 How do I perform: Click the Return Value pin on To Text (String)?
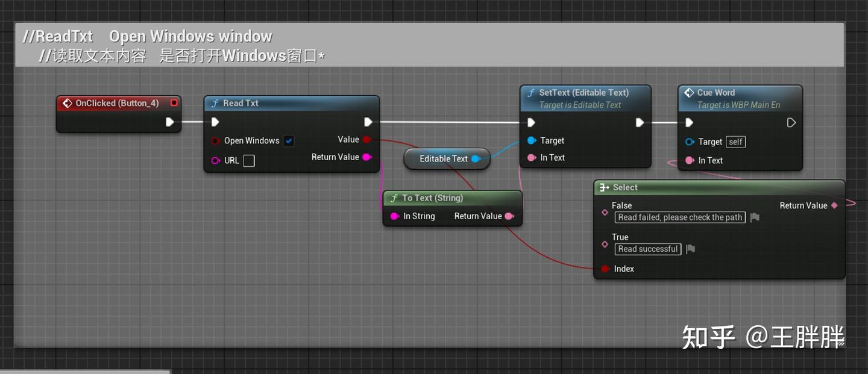point(510,216)
